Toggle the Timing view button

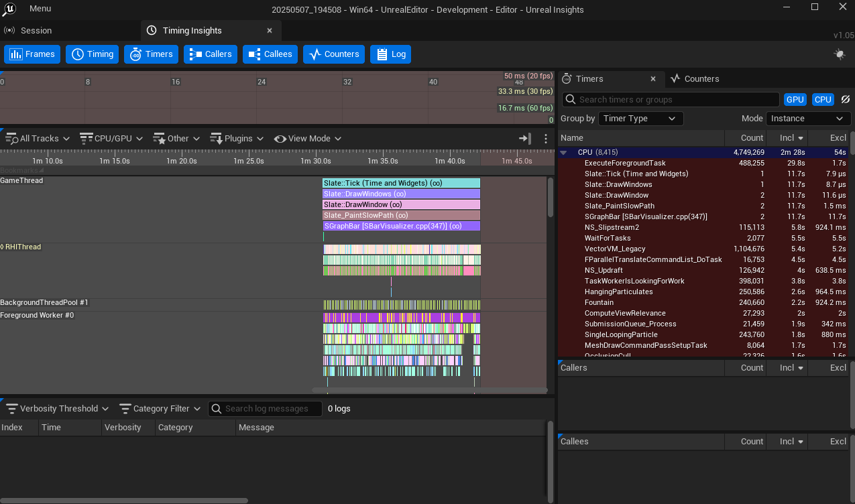coord(92,54)
